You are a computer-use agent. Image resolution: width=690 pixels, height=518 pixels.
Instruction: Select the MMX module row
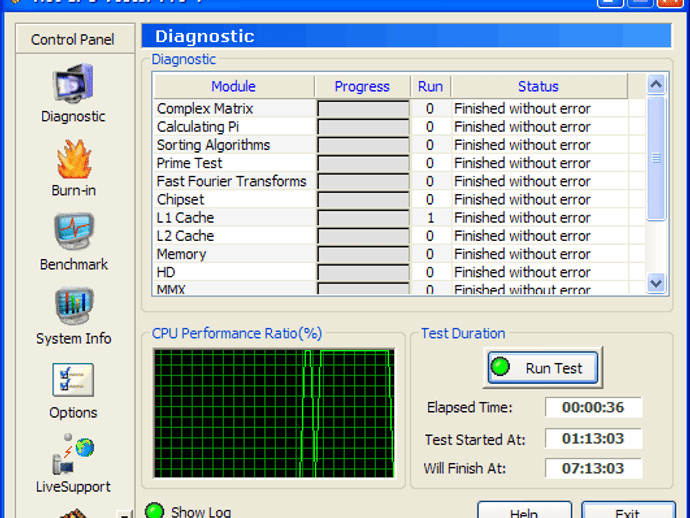[399, 288]
